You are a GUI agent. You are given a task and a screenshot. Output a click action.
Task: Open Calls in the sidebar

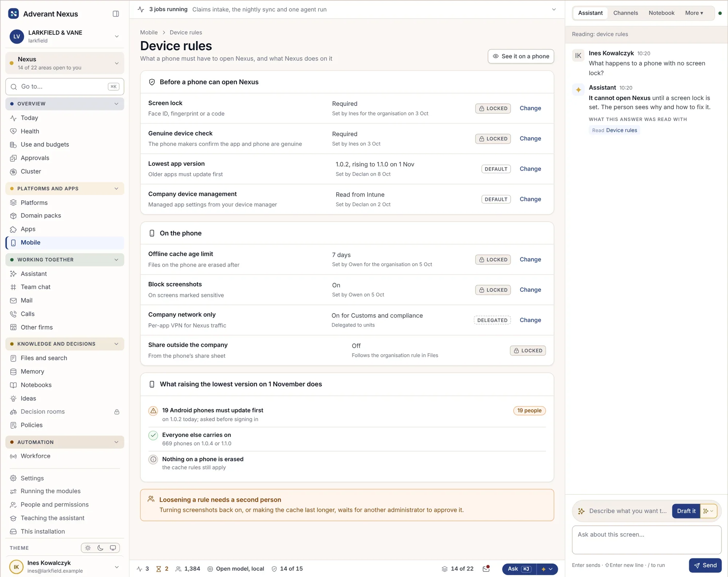coord(28,314)
